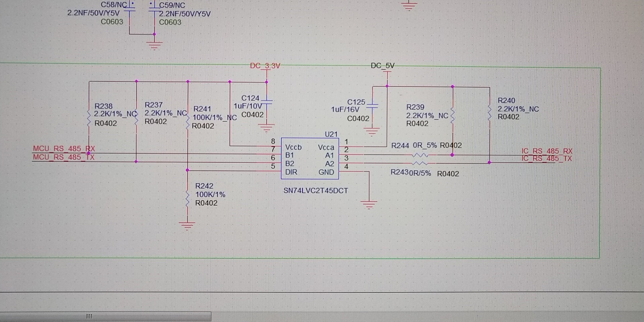Click the R242 resistor zigzag symbol
Viewport: 644px width, 322px height.
point(187,199)
